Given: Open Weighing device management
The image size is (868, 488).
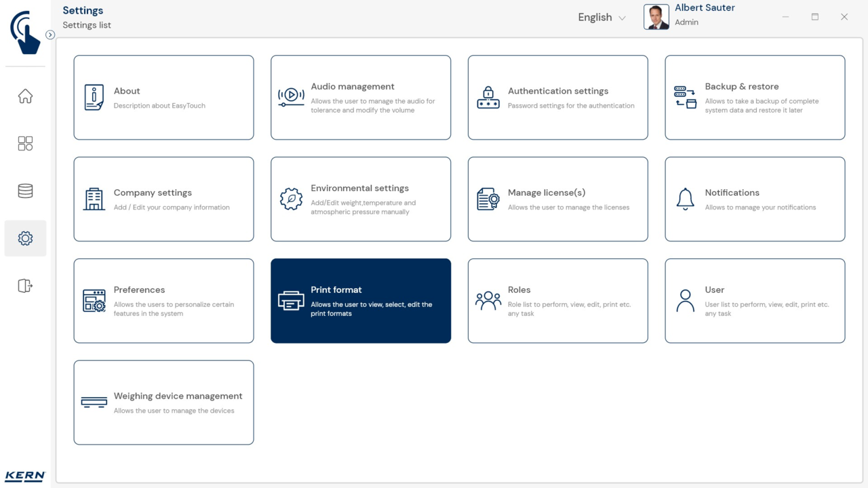Looking at the screenshot, I should 163,403.
